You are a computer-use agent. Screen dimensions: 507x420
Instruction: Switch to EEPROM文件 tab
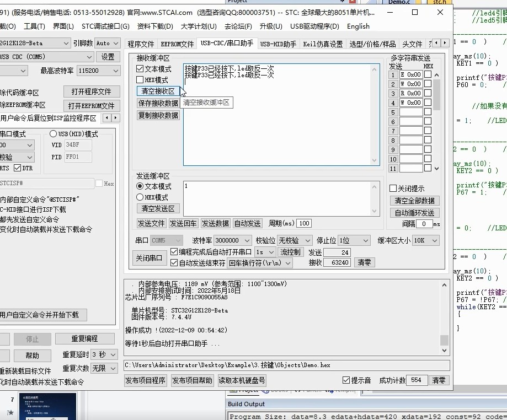pyautogui.click(x=177, y=44)
